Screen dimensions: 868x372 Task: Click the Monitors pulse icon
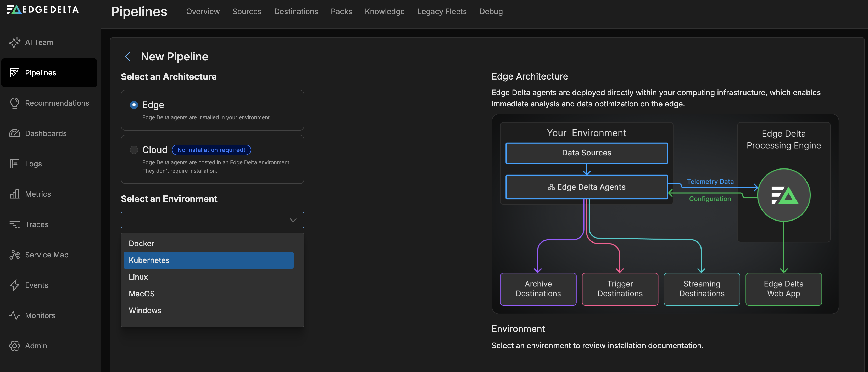(x=14, y=315)
